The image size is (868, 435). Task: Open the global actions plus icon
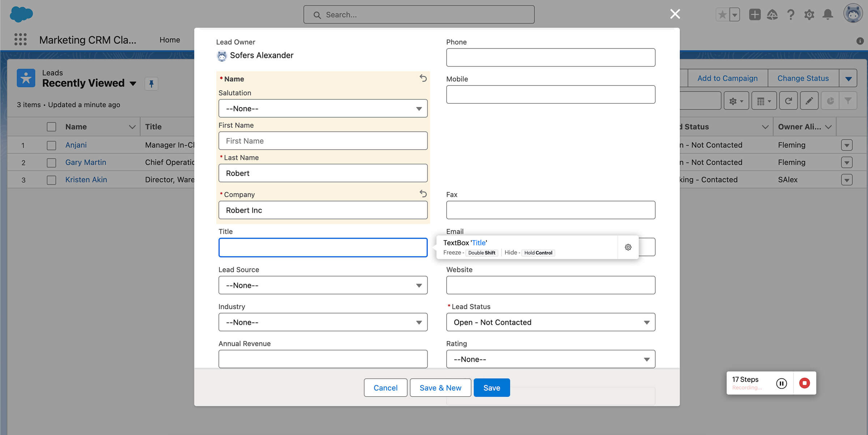(x=754, y=14)
